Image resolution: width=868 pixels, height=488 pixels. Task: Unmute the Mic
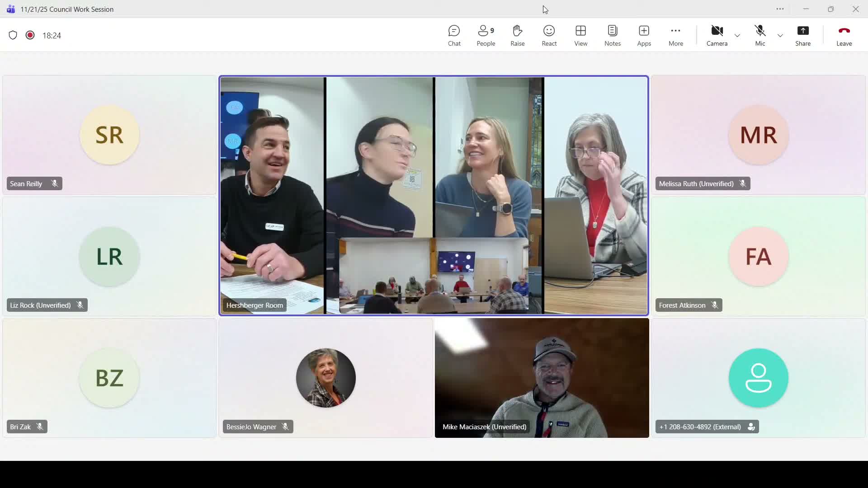pos(760,35)
